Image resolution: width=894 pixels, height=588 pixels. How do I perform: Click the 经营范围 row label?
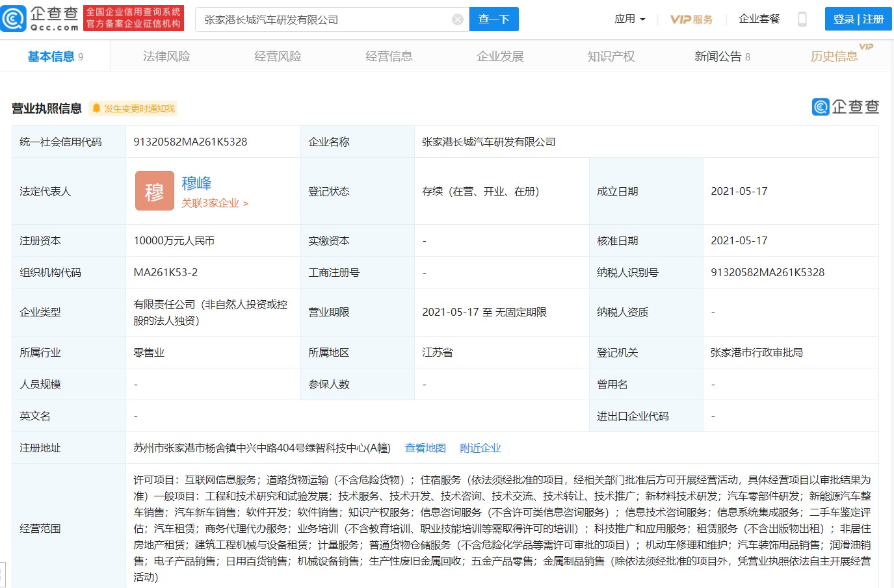point(40,528)
